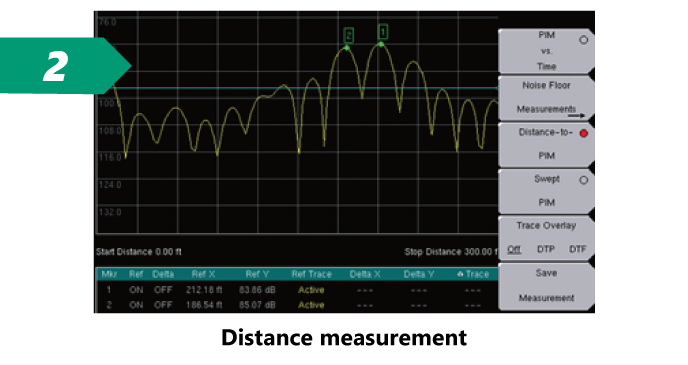The height and width of the screenshot is (365, 688).
Task: Click the 85.07 dB Ref Y value
Action: pos(257,305)
